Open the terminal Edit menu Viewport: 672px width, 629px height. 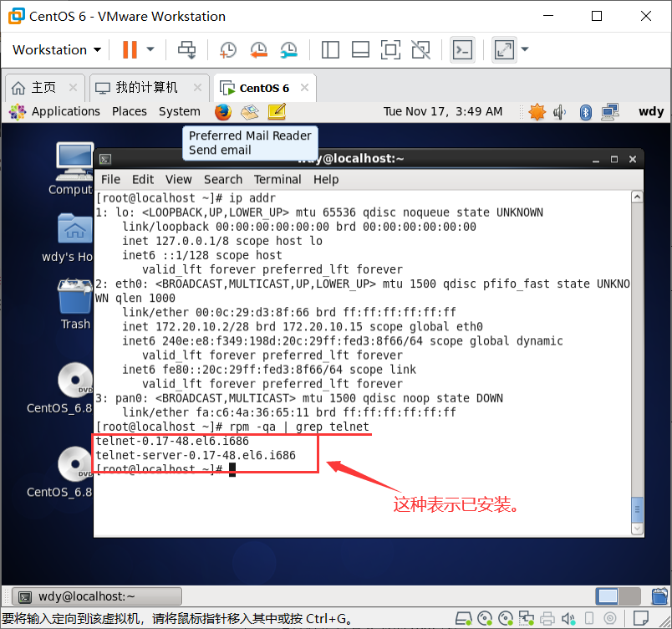coord(143,179)
